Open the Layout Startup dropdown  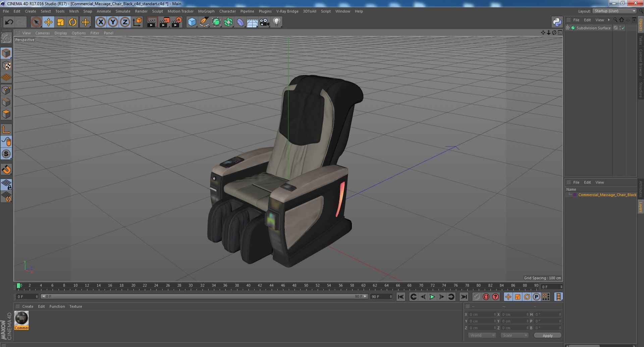615,11
